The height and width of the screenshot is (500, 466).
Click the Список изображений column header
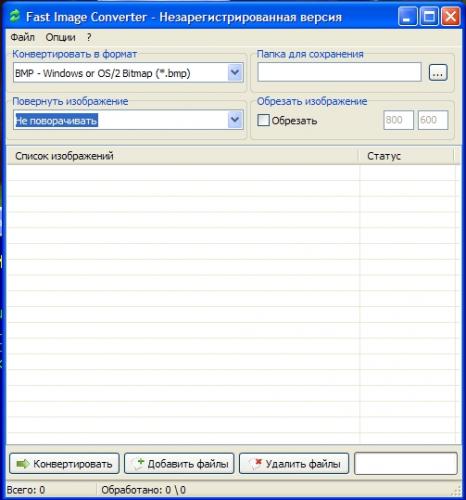pos(183,156)
